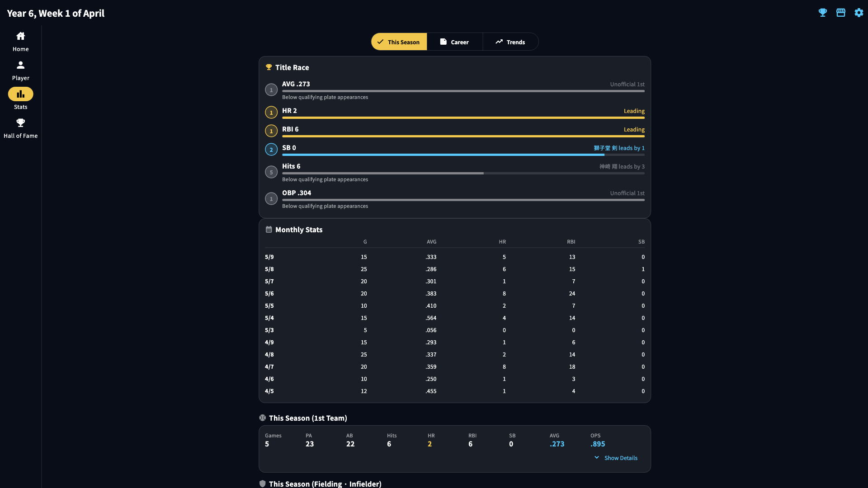This screenshot has width=868, height=488.
Task: Expand Show Details for season stats
Action: pyautogui.click(x=616, y=458)
